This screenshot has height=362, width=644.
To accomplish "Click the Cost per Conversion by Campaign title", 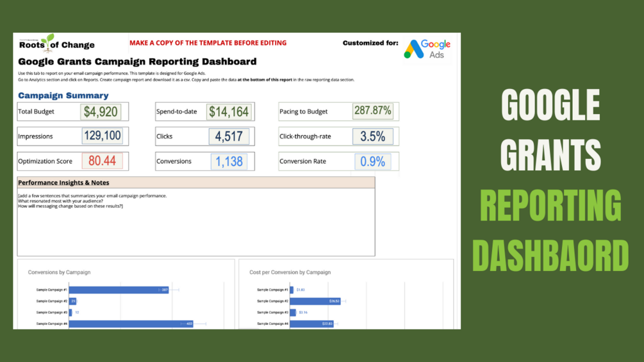I will click(290, 272).
